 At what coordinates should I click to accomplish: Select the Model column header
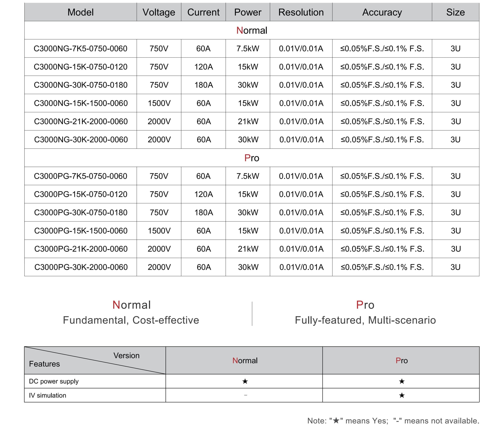click(x=81, y=12)
